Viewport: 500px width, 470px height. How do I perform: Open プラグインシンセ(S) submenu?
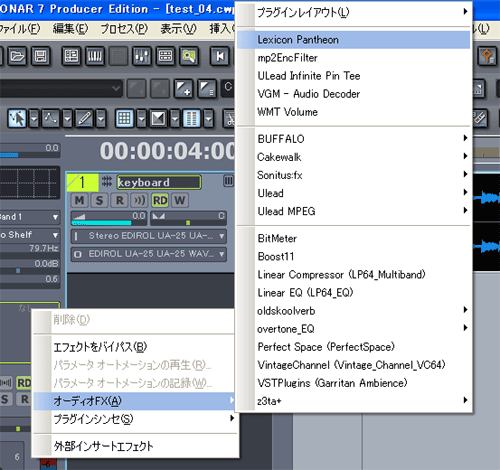tap(135, 419)
